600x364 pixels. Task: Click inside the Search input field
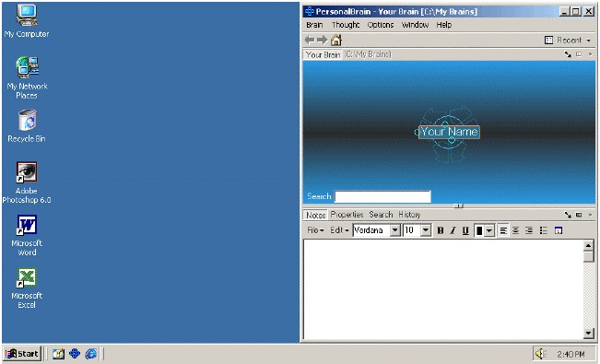point(382,196)
